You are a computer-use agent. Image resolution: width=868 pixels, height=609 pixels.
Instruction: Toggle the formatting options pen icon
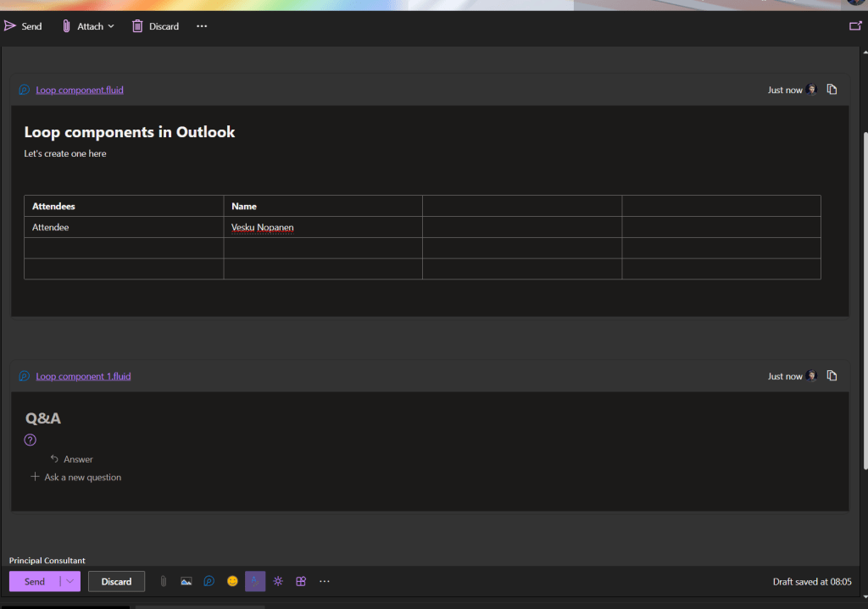[x=255, y=581]
